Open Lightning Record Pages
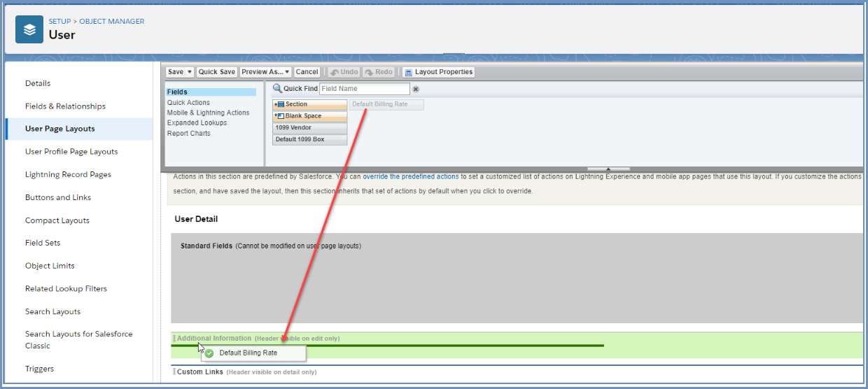Image resolution: width=868 pixels, height=389 pixels. (68, 175)
